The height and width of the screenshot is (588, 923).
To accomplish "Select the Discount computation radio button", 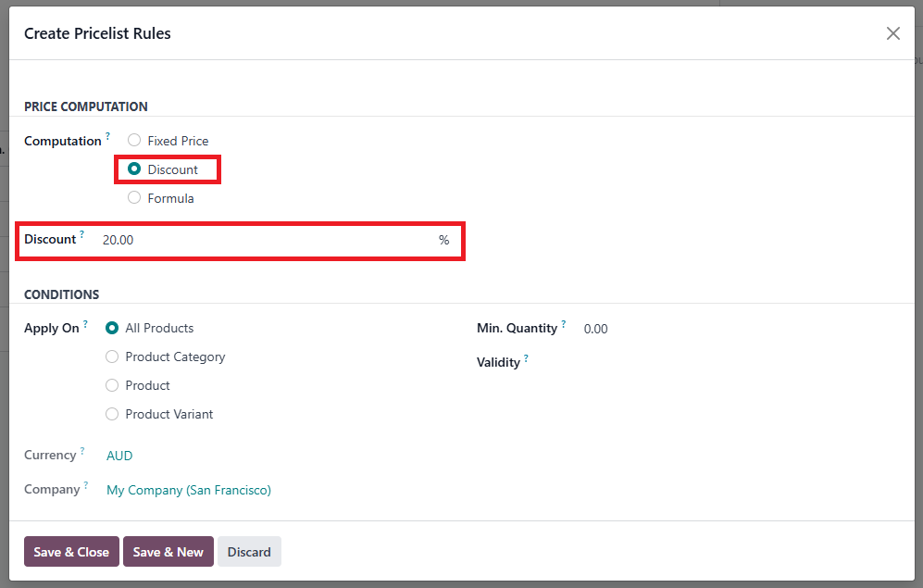I will point(135,169).
